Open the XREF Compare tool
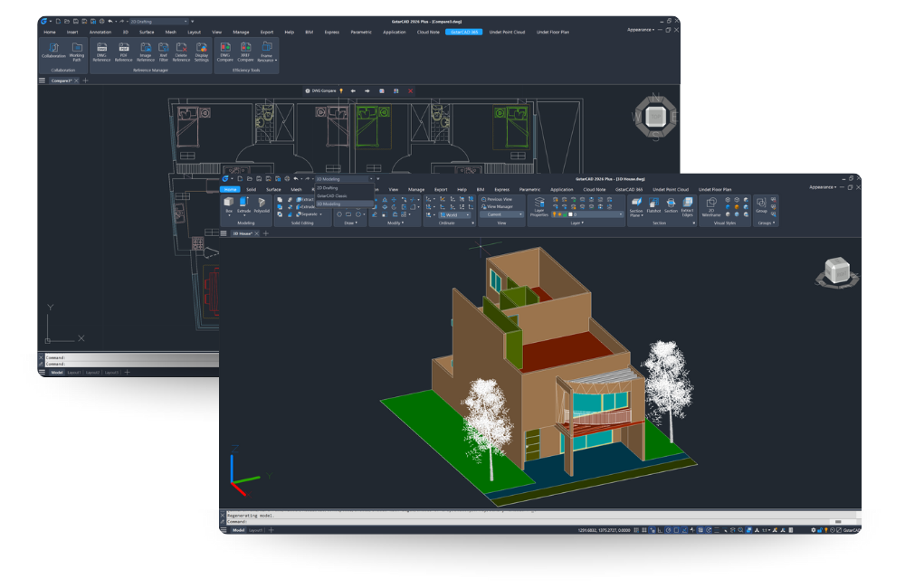 point(246,49)
